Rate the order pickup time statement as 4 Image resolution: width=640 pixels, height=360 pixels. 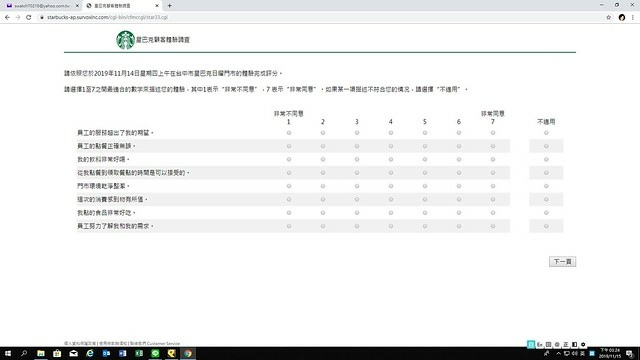tap(391, 173)
